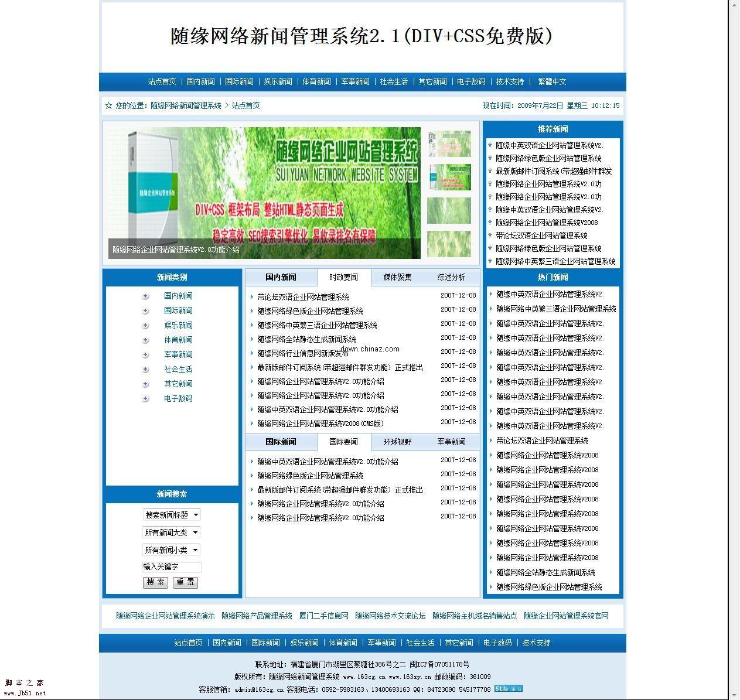Click the star icon before 您的位置

pos(108,105)
